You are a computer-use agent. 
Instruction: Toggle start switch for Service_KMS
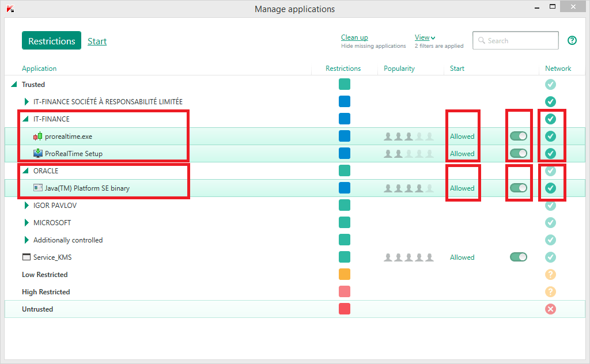[x=519, y=257]
